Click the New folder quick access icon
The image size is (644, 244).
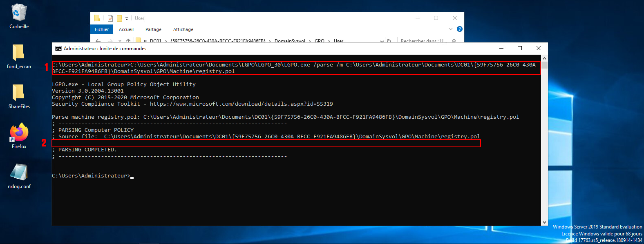119,18
